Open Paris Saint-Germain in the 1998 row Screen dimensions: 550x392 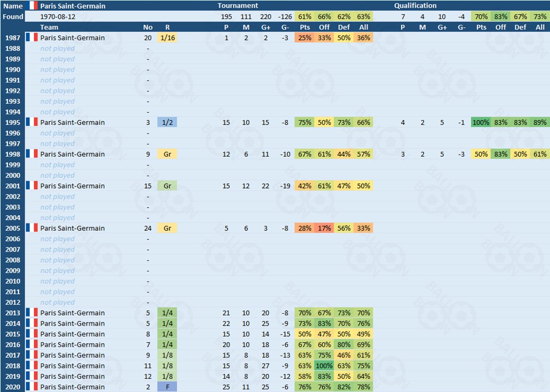(x=72, y=154)
